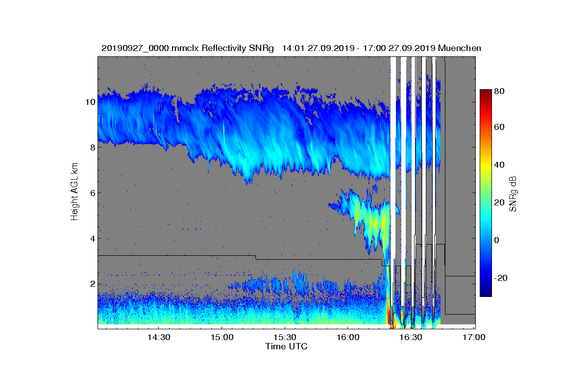
Task: Click the Time UTC axis title
Action: click(x=287, y=346)
